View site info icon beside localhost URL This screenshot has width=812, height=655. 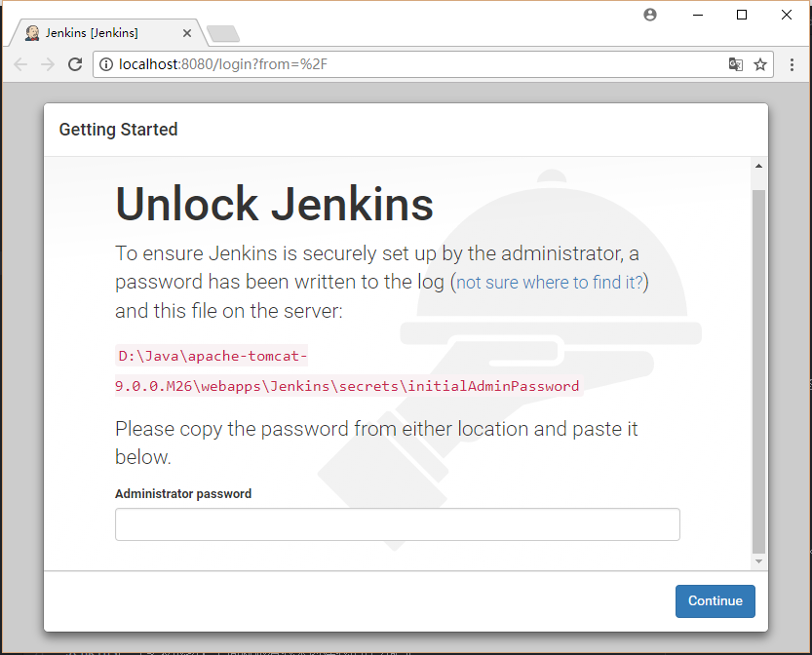(106, 64)
